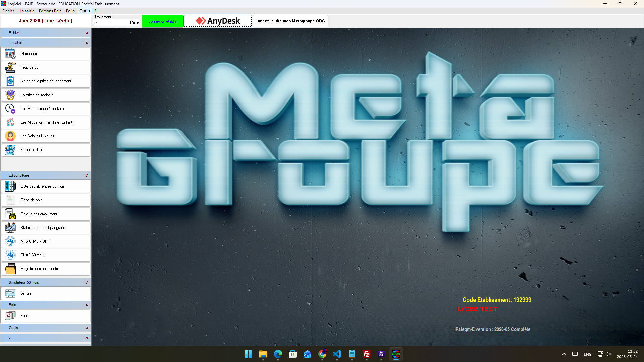Open Outlook from the taskbar

(308, 354)
